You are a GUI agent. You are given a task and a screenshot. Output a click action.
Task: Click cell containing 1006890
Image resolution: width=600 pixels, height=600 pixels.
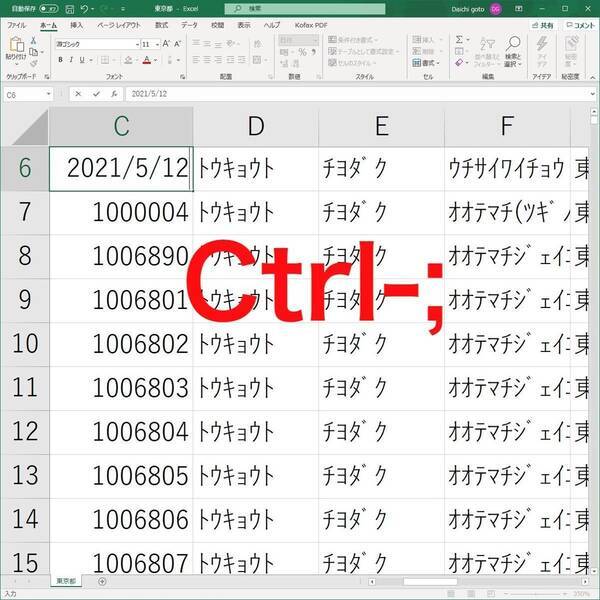click(x=121, y=256)
